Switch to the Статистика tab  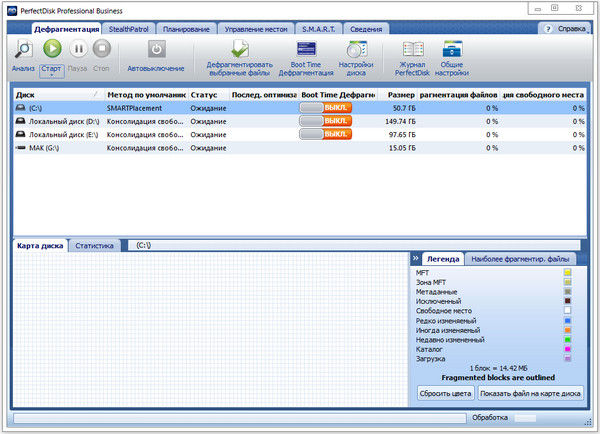tap(94, 244)
